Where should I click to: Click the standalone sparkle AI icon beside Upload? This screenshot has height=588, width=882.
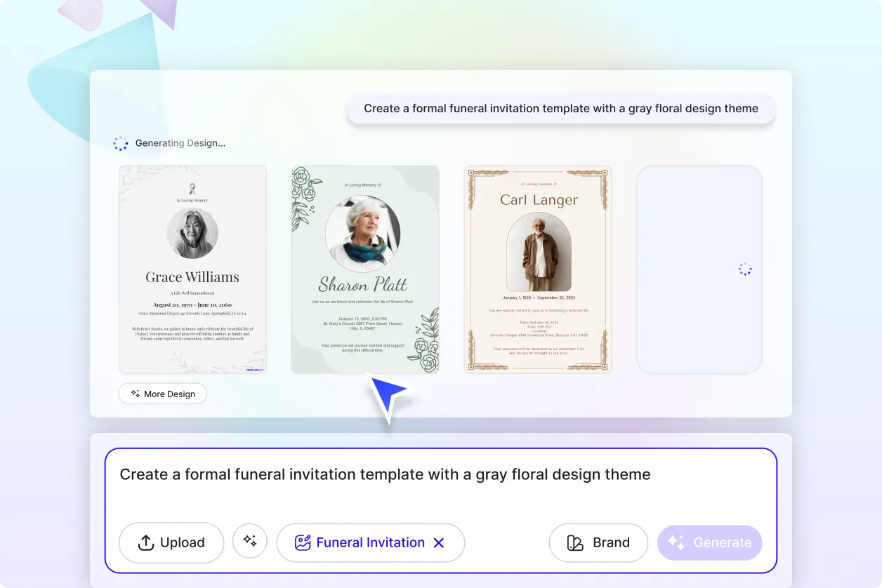249,542
